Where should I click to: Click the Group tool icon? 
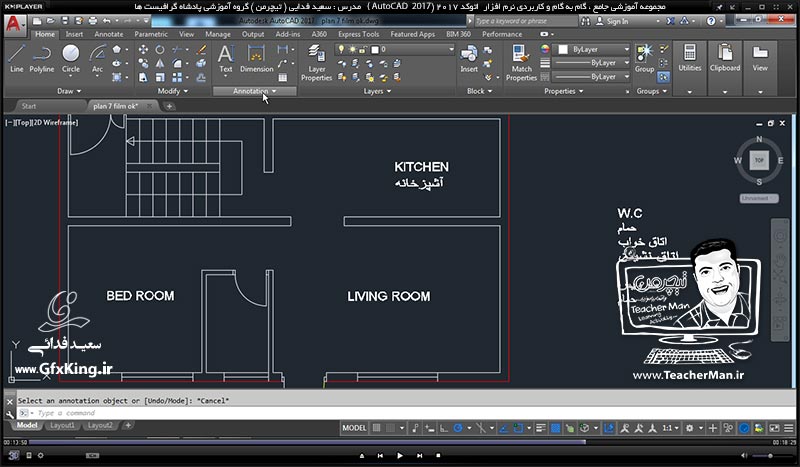tap(644, 59)
